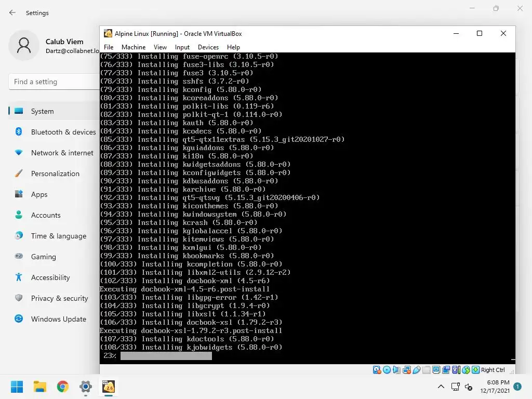Open the audio indicator in VirtualBox status bar
The width and height of the screenshot is (532, 399).
point(396,370)
